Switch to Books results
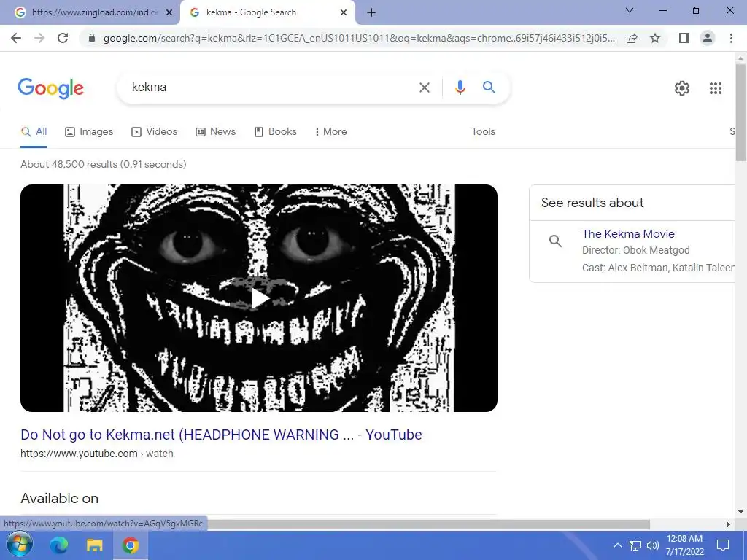 (x=275, y=132)
